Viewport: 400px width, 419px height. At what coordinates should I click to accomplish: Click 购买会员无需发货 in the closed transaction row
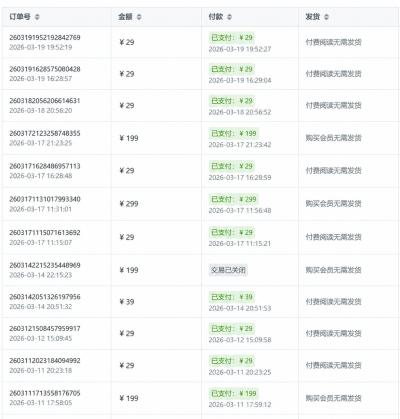(x=334, y=270)
